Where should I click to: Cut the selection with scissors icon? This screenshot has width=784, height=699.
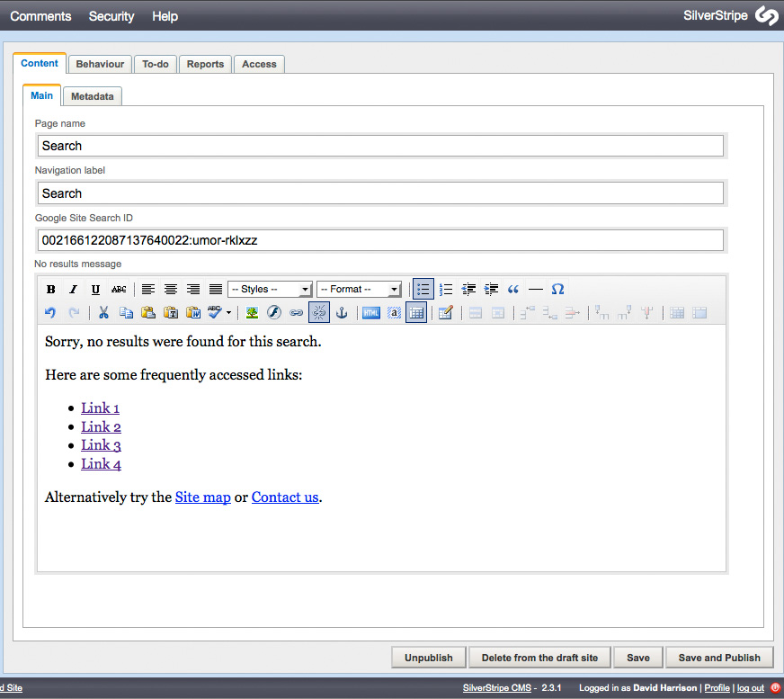[x=103, y=313]
